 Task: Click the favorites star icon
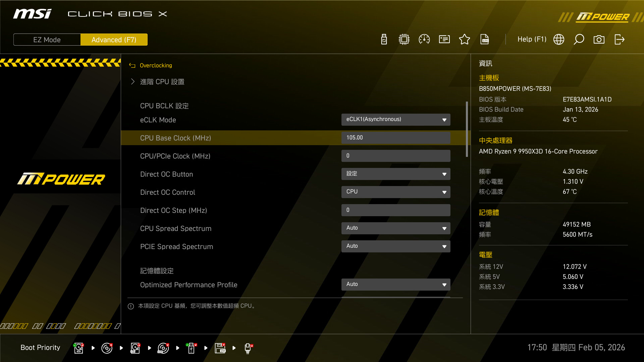(465, 40)
